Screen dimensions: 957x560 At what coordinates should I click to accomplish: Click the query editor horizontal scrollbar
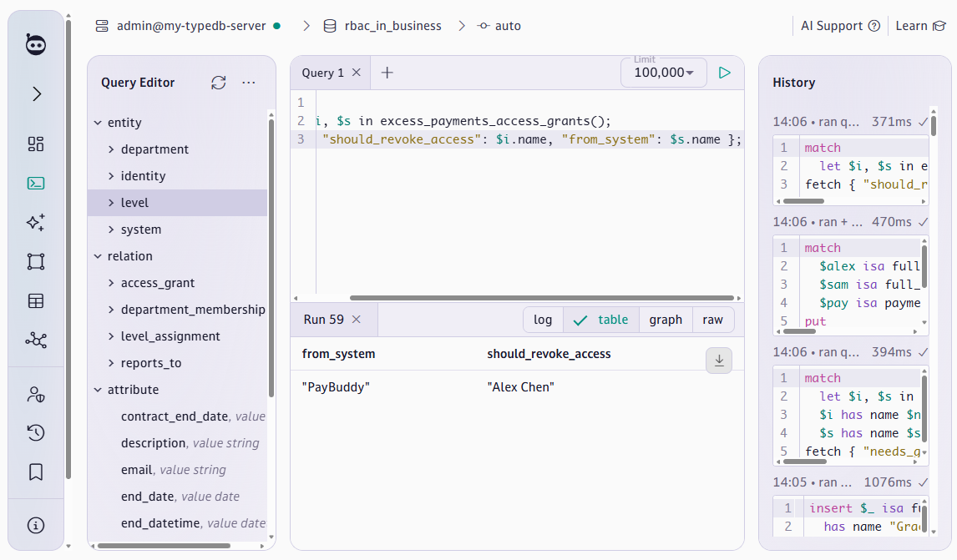coord(541,298)
